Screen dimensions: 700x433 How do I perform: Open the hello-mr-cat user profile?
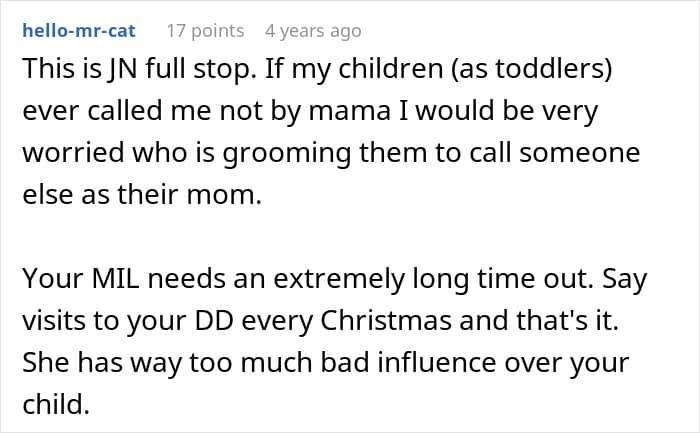[x=79, y=31]
